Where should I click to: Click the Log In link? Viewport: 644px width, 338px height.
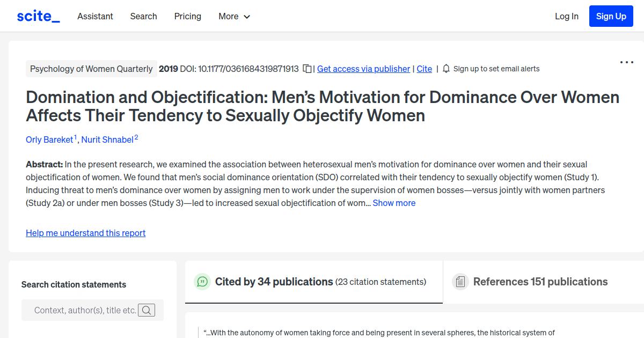pyautogui.click(x=567, y=16)
